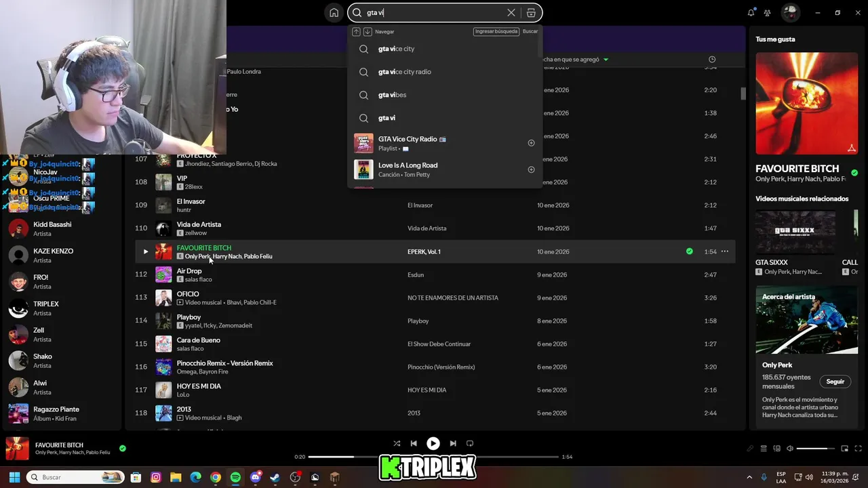Viewport: 868px width, 488px height.
Task: Select 'gta vibes' suggestion
Action: 445,95
